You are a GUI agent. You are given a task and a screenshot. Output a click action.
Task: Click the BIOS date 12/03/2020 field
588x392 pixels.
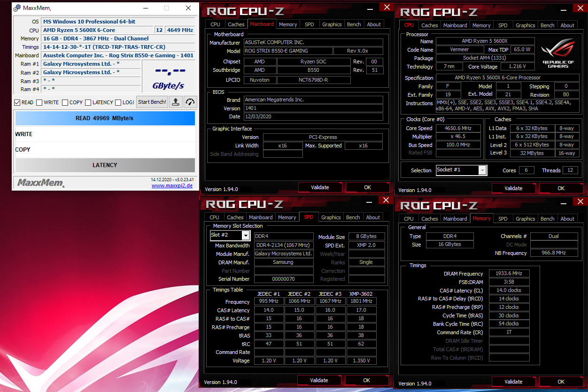tap(313, 116)
